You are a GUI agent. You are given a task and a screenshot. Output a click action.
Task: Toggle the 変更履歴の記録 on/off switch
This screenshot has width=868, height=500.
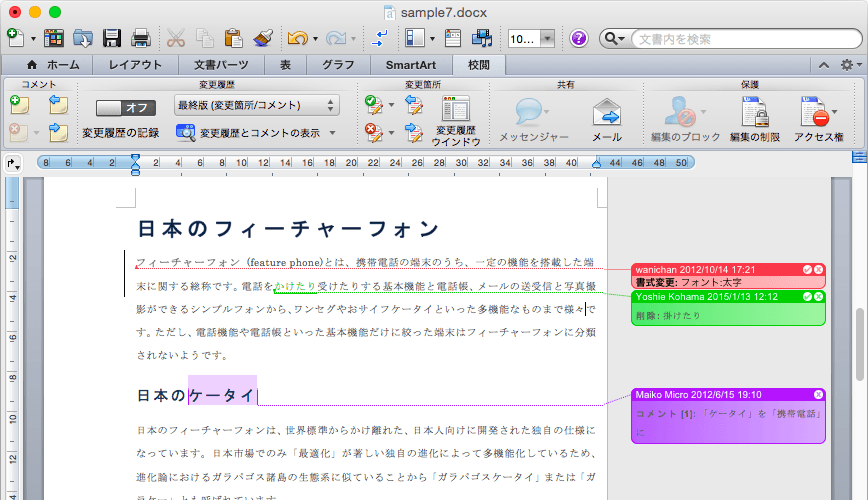pyautogui.click(x=126, y=107)
